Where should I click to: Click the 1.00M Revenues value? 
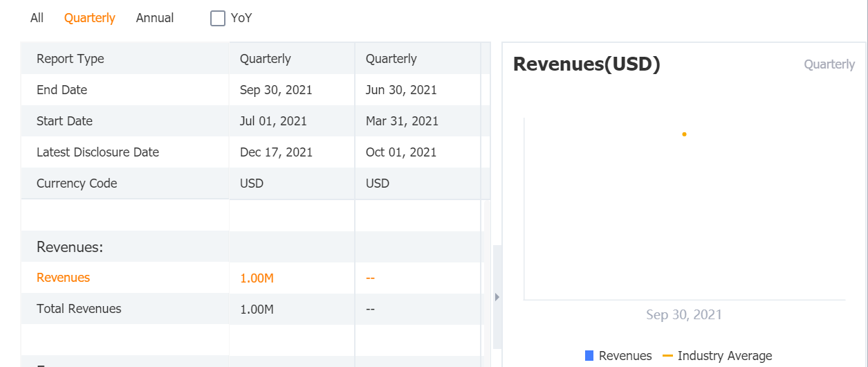[257, 278]
